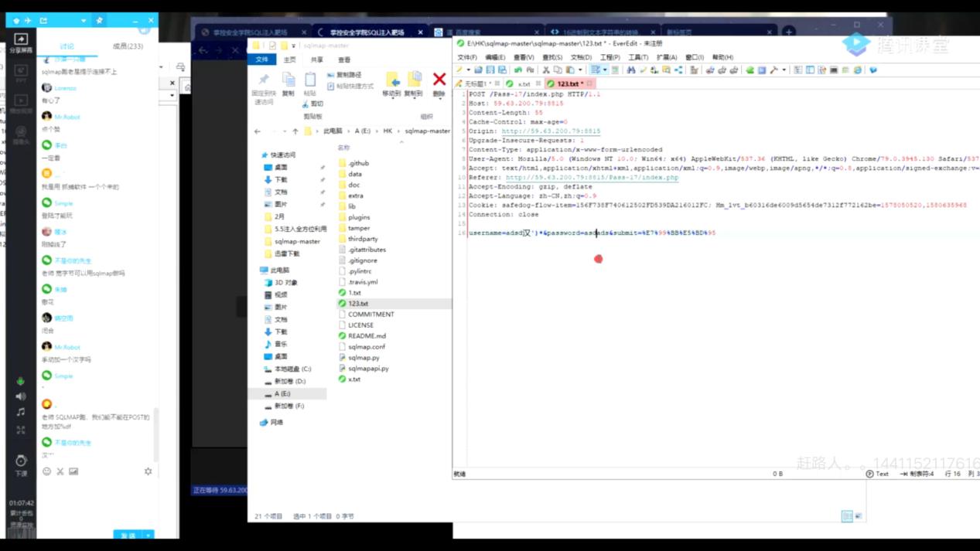Open chat settings gear icon
The height and width of the screenshot is (551, 980).
148,471
